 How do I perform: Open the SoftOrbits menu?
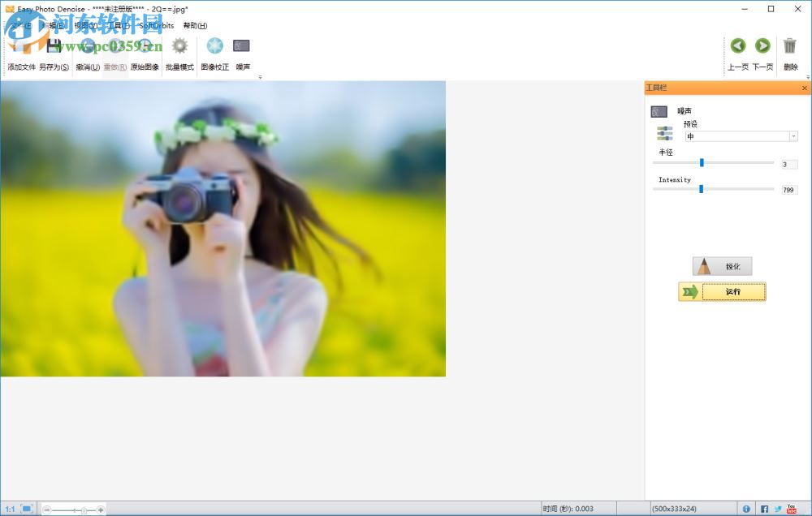pos(153,25)
